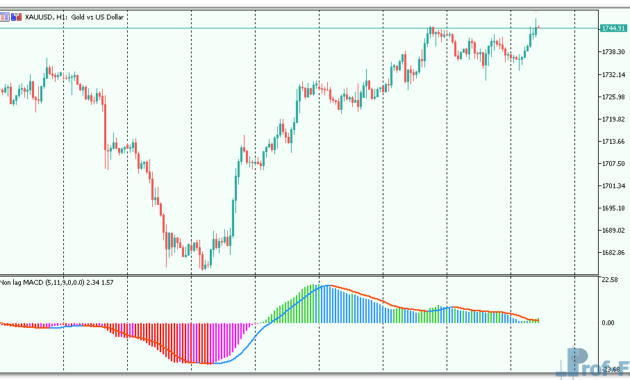Click the 0.00 MACD scale level
The width and height of the screenshot is (630, 380).
click(608, 323)
